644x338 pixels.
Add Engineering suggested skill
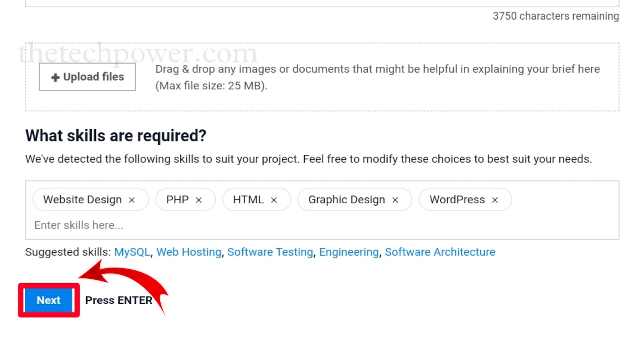tap(349, 252)
